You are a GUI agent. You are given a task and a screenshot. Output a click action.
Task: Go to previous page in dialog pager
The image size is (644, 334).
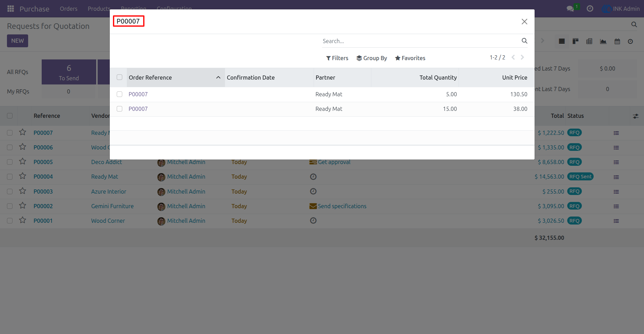pos(513,57)
